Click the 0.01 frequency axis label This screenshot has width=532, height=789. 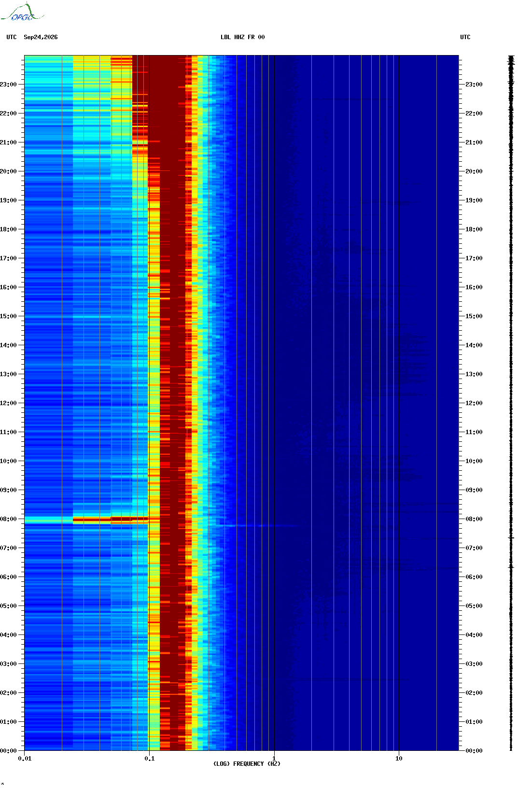click(x=25, y=759)
